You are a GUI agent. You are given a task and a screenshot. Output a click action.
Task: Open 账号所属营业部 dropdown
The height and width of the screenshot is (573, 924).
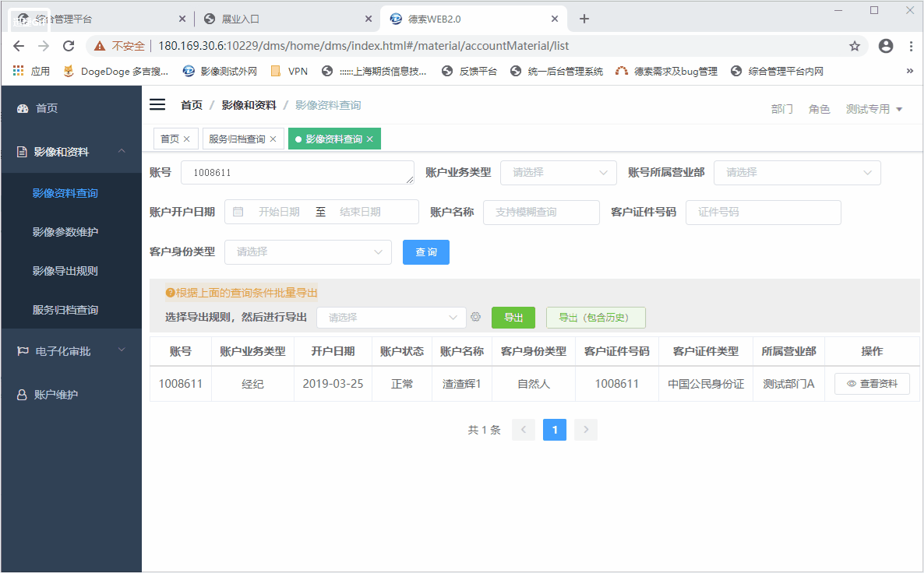coord(797,173)
